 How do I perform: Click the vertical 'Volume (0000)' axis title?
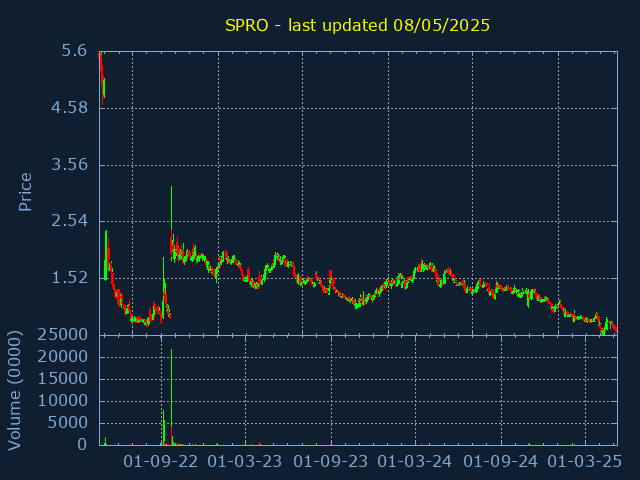point(14,391)
